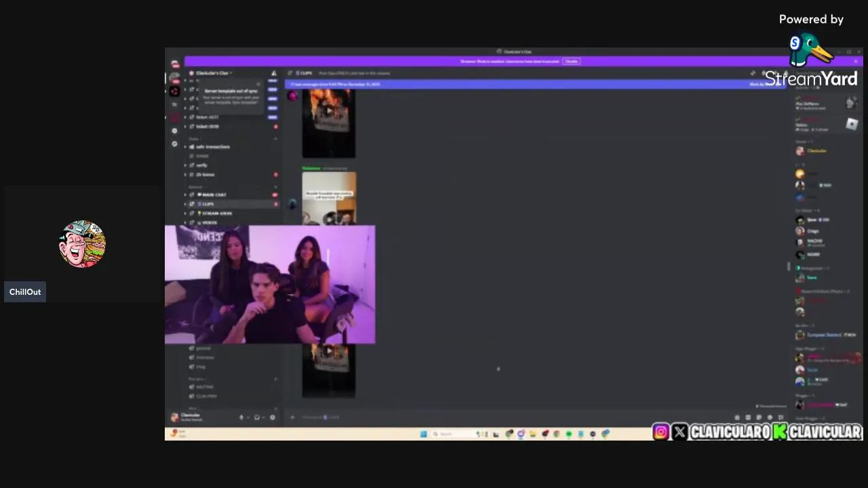Open the emoji picker icon
The width and height of the screenshot is (868, 488).
click(770, 418)
